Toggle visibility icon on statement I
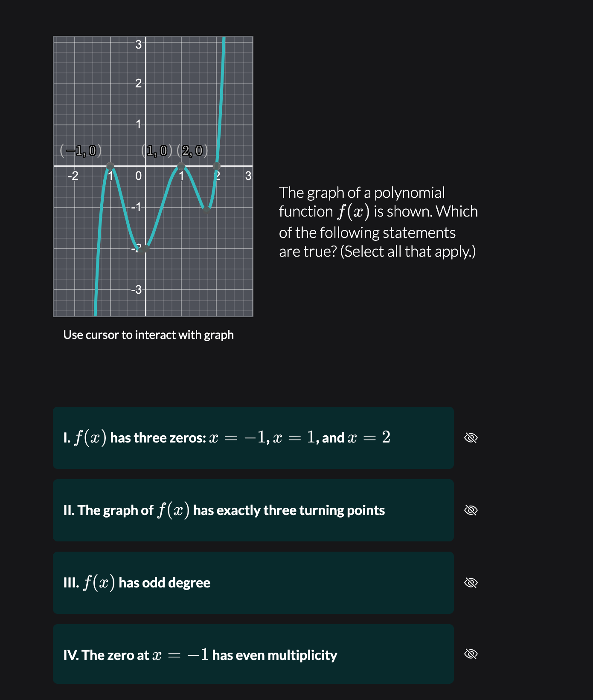593x700 pixels. (x=472, y=438)
